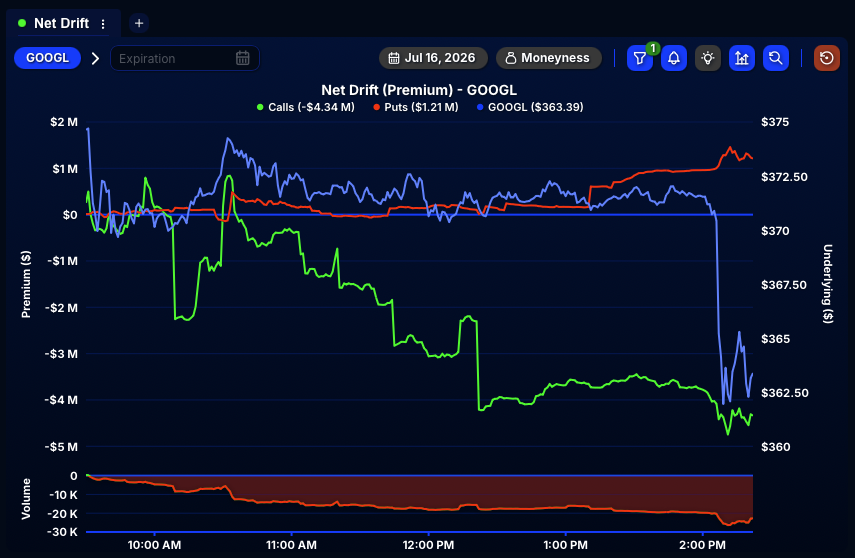
Task: Open the Net Drift tab options menu
Action: tap(103, 23)
